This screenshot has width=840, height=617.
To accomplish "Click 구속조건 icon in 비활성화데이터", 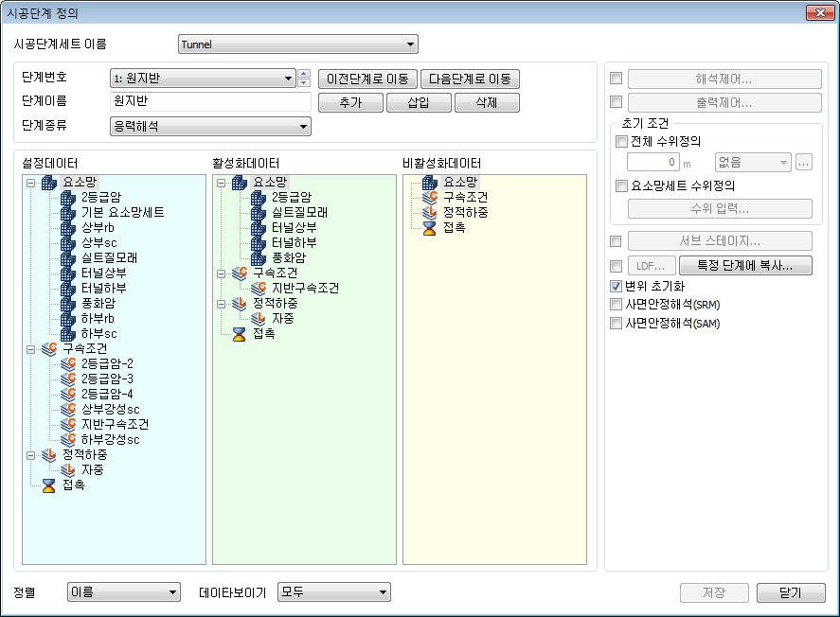I will pos(430,198).
